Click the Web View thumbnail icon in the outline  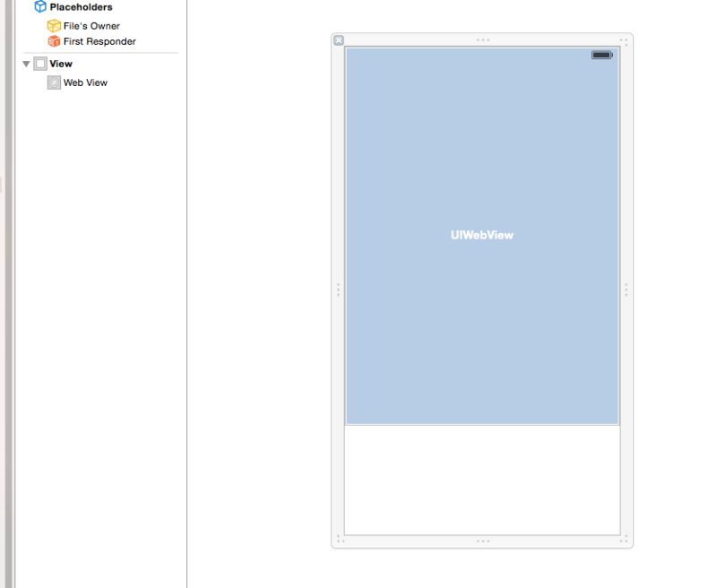(55, 82)
